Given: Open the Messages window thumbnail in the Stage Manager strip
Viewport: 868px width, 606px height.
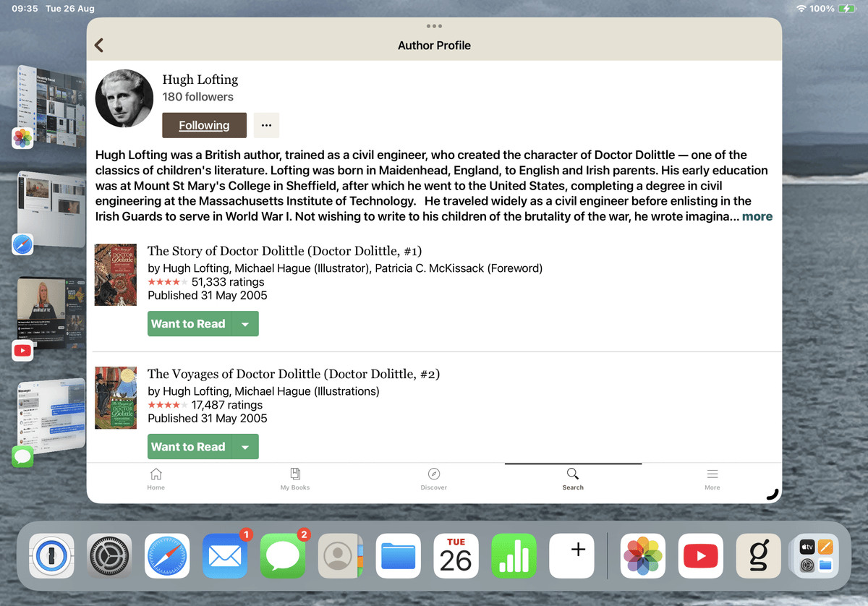Looking at the screenshot, I should 51,416.
